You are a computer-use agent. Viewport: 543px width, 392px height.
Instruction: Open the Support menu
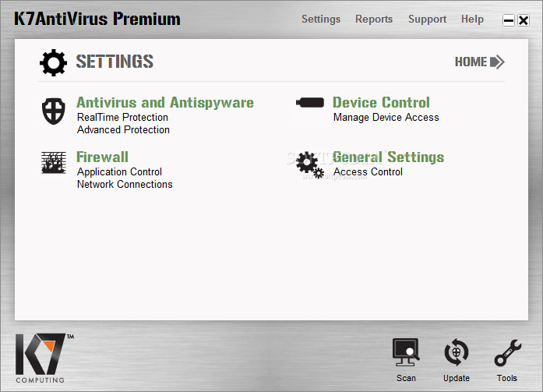tap(427, 19)
